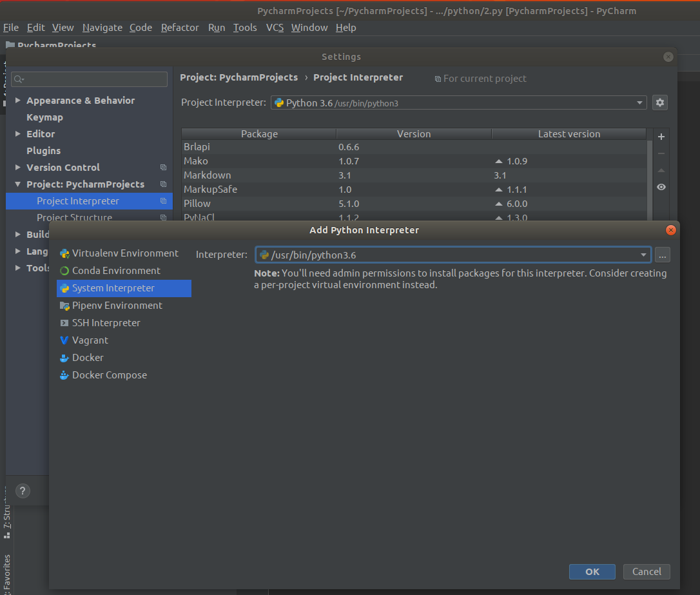Expand Appearance & Behavior settings
The height and width of the screenshot is (595, 700).
[18, 101]
